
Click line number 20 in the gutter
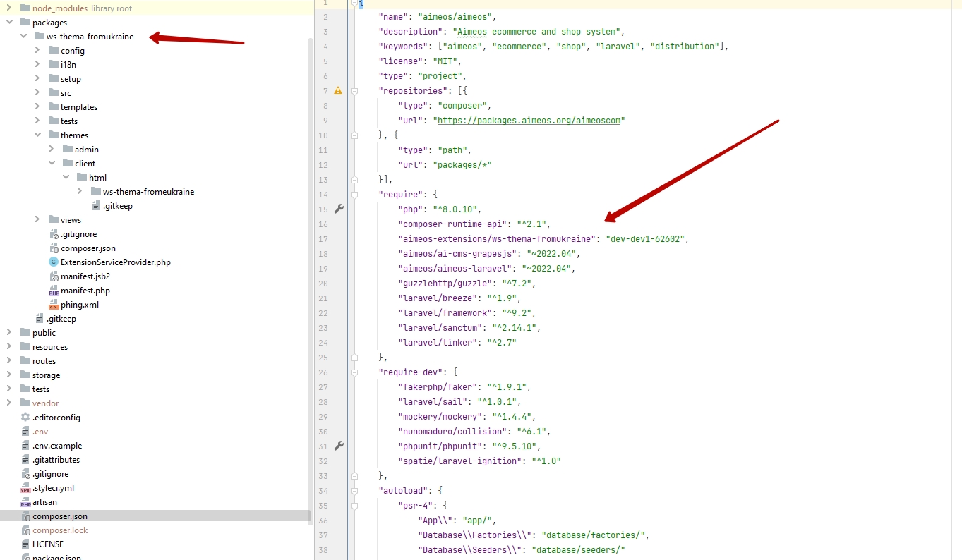tap(322, 284)
